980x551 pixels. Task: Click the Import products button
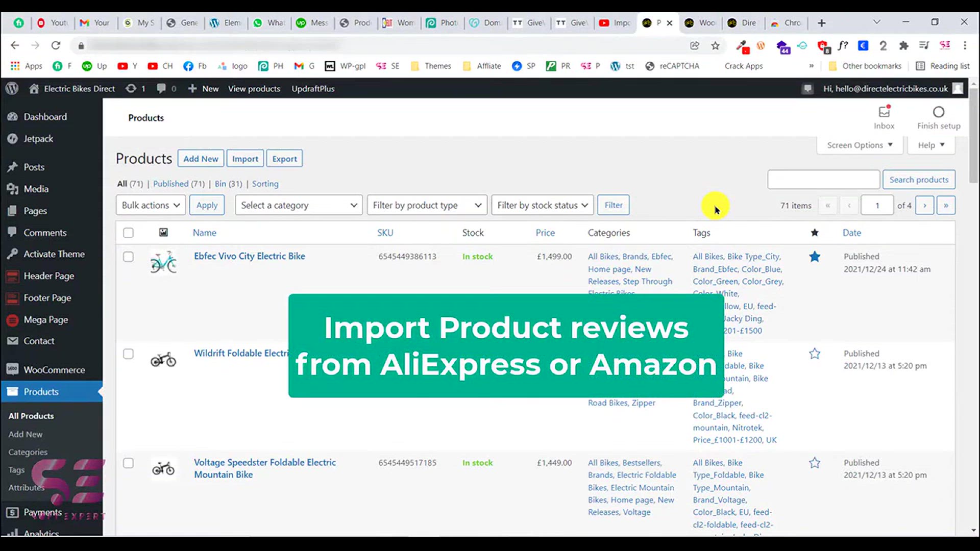[x=245, y=159]
